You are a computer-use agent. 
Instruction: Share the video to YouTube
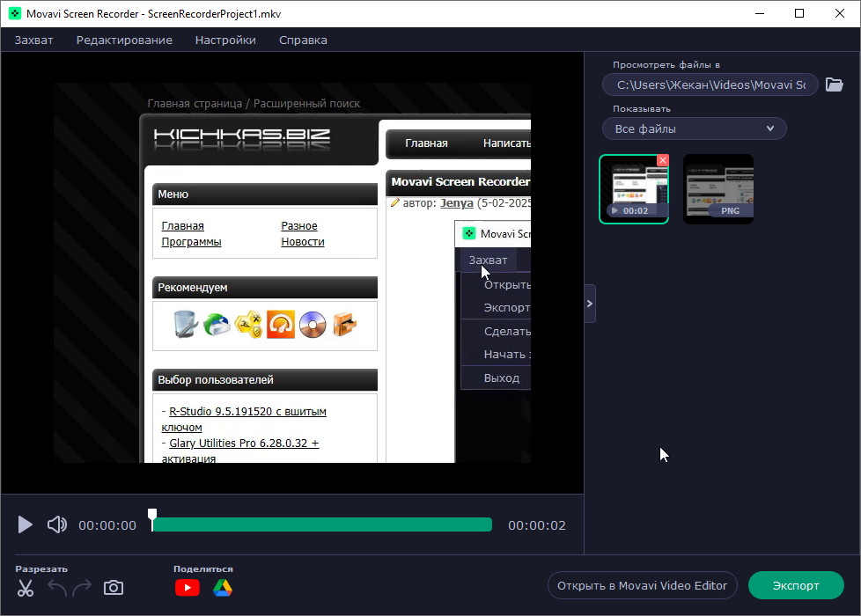(x=188, y=588)
